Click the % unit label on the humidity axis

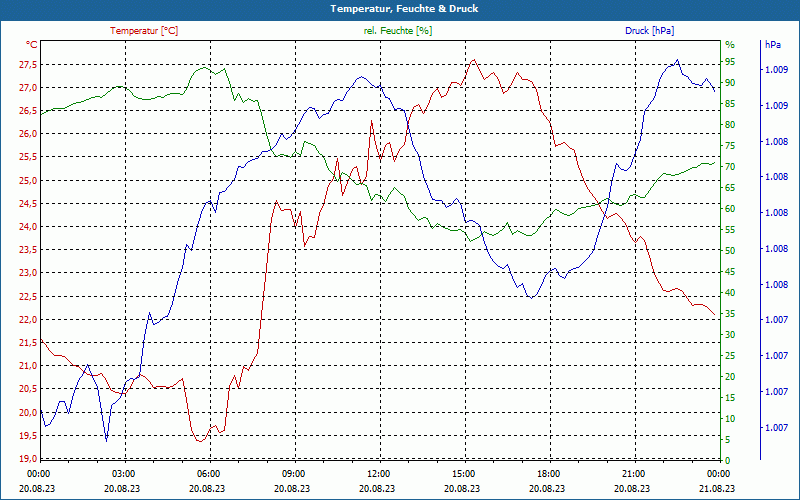point(730,45)
